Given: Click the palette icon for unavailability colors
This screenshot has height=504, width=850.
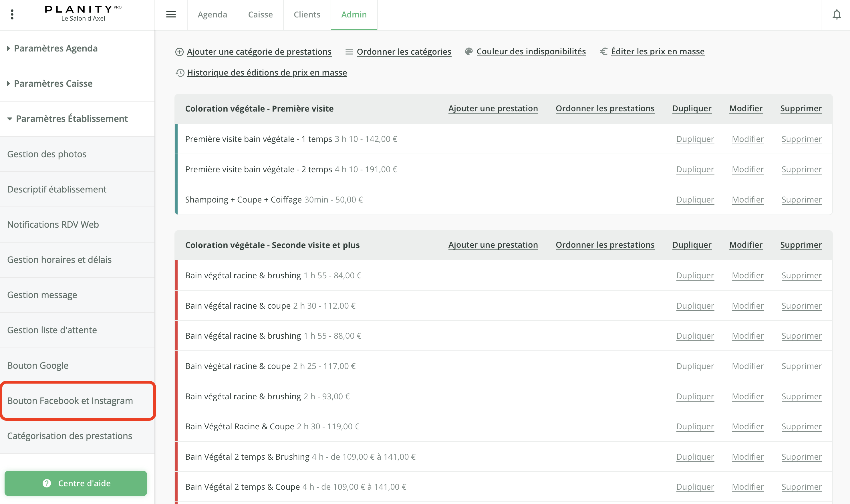Looking at the screenshot, I should coord(469,51).
